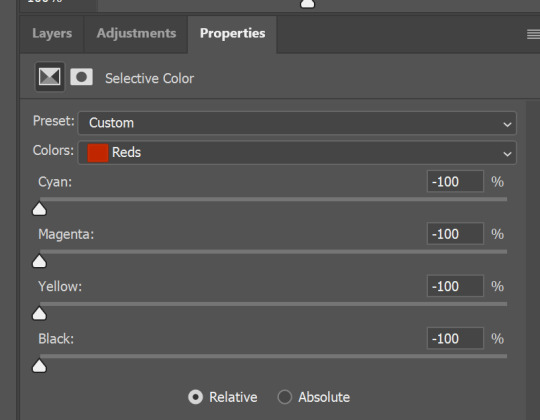
Task: Click the Black slider handle
Action: [39, 366]
